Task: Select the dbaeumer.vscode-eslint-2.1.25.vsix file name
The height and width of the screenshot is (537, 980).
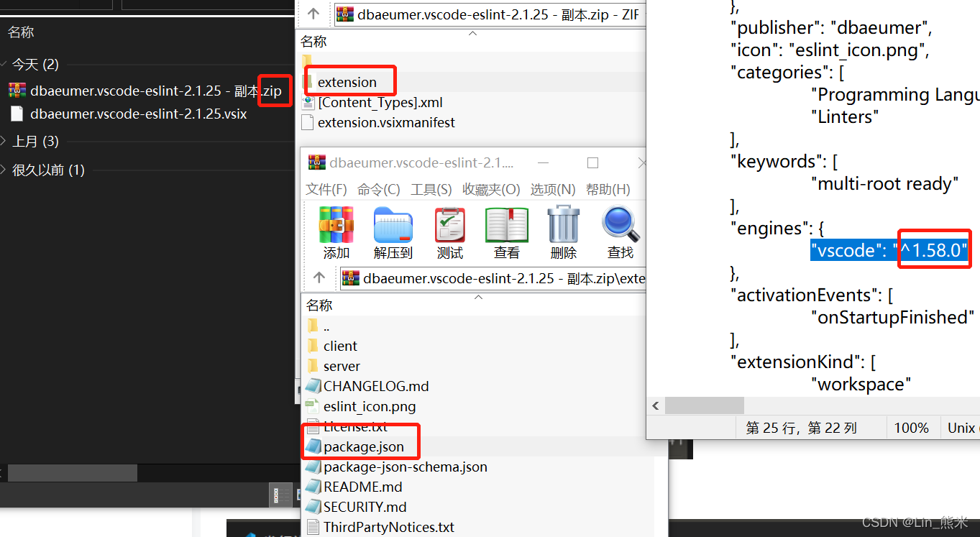Action: [x=139, y=114]
